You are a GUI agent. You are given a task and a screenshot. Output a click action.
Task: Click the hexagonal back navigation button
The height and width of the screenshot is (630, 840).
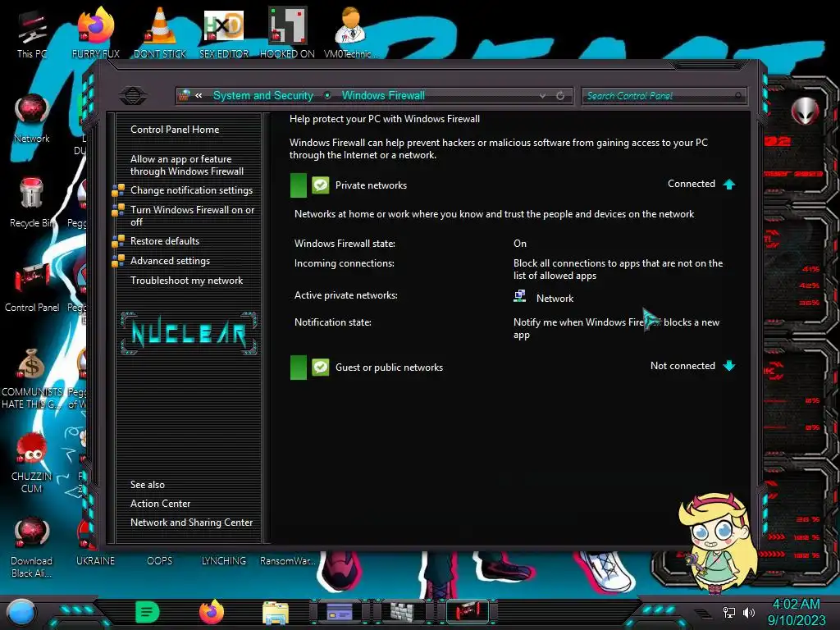[x=133, y=96]
